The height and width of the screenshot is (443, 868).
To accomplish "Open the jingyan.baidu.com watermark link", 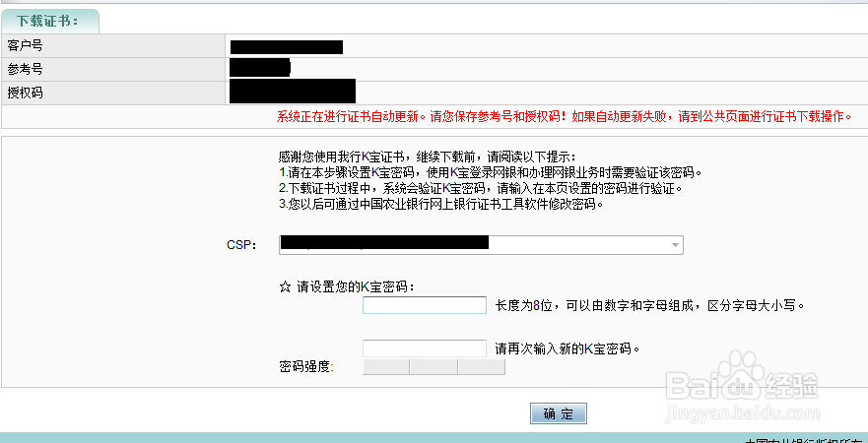I will coord(742,411).
